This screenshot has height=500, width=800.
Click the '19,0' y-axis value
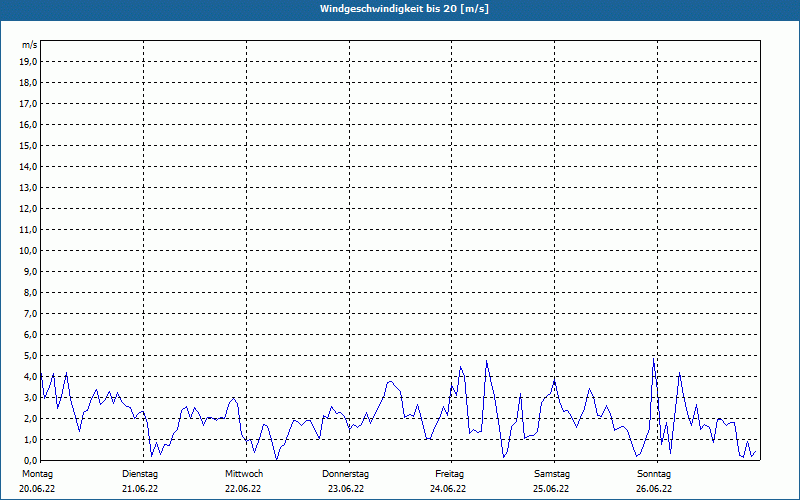(29, 62)
